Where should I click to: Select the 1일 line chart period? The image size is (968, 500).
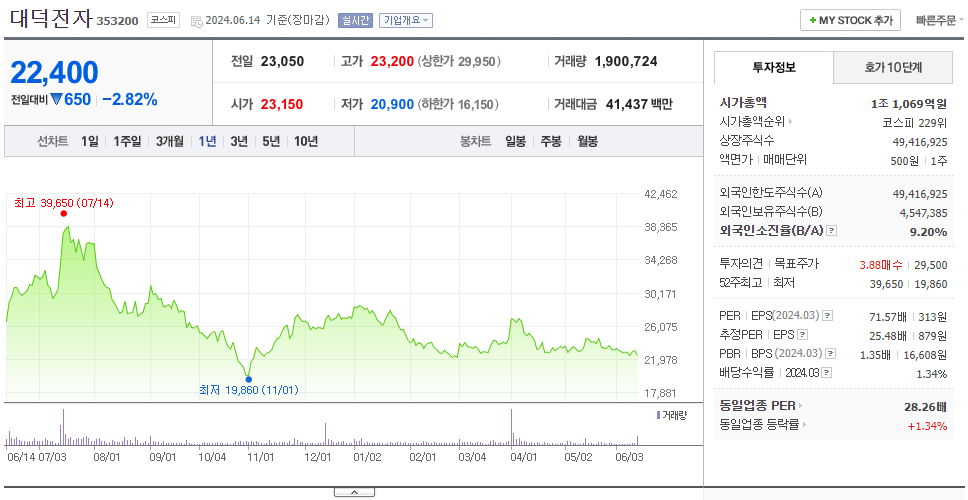pyautogui.click(x=90, y=141)
